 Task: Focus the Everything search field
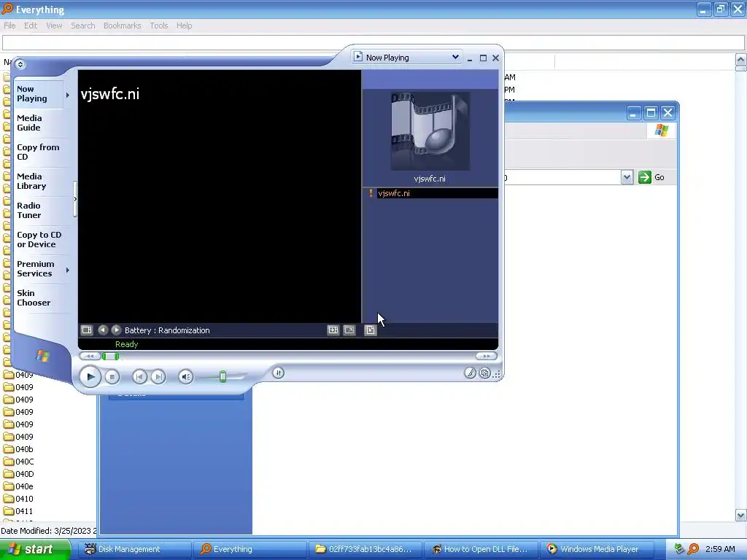pos(373,43)
